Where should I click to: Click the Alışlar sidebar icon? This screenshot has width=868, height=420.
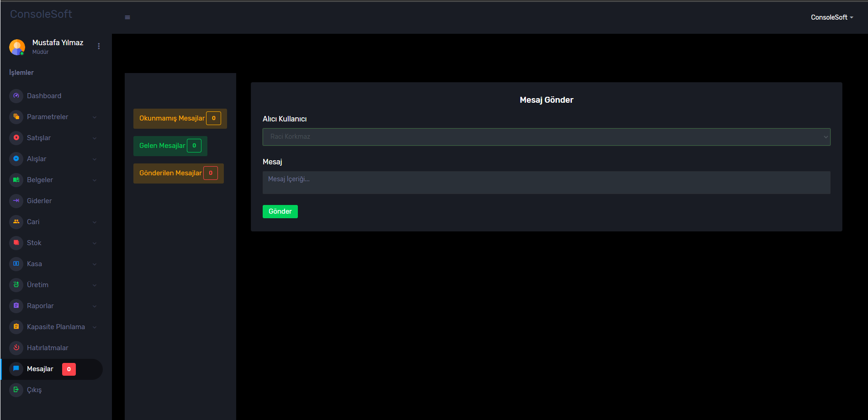coord(16,159)
